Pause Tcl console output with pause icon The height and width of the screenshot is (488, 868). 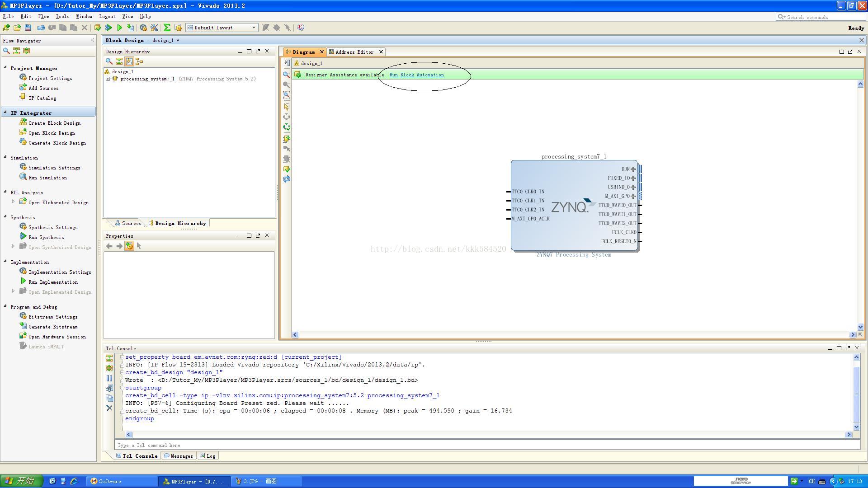tap(109, 378)
